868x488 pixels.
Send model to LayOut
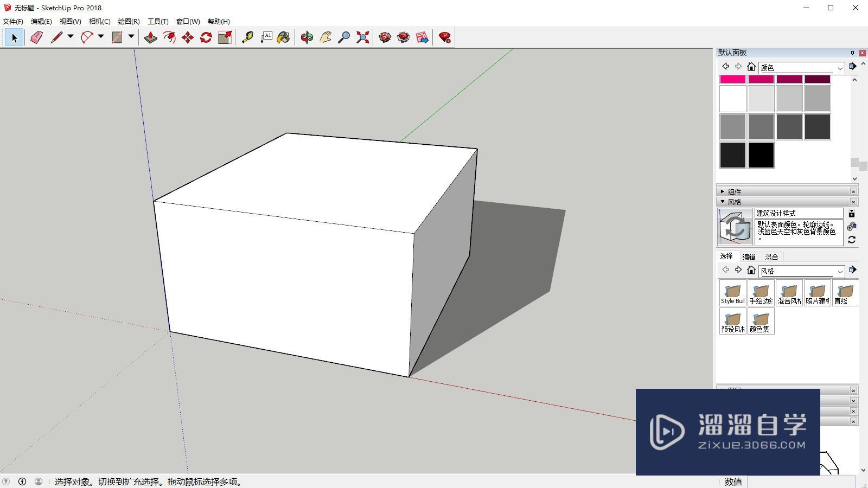[422, 37]
